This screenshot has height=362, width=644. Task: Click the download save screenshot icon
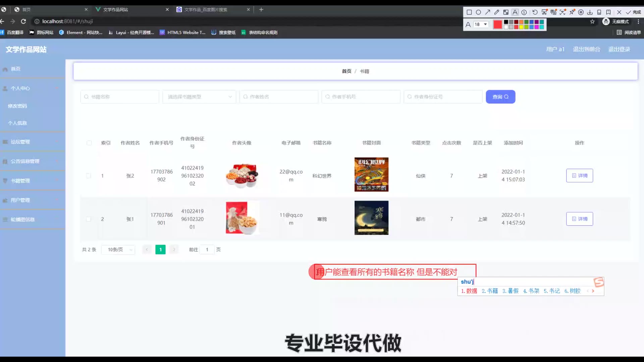tap(590, 12)
